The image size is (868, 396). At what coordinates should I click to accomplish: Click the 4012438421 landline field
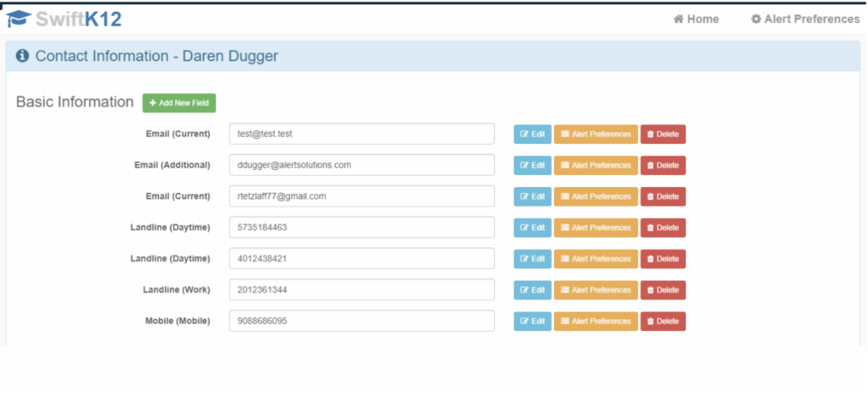(362, 259)
